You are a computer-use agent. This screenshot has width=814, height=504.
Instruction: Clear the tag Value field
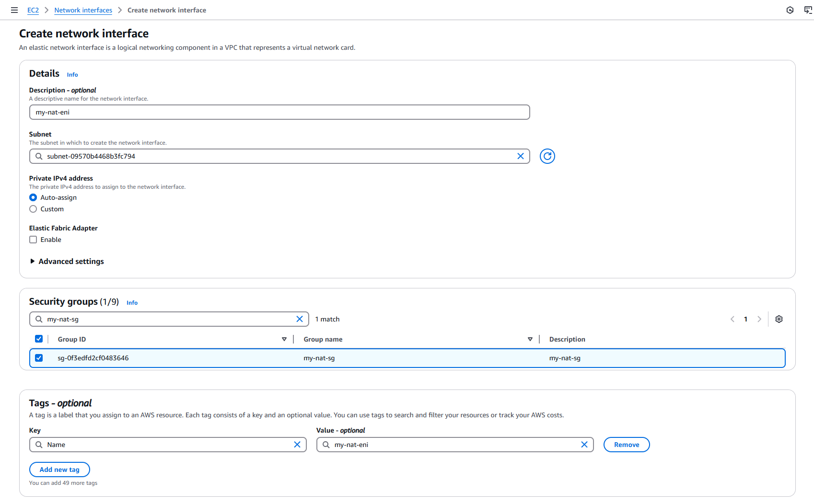(x=584, y=445)
